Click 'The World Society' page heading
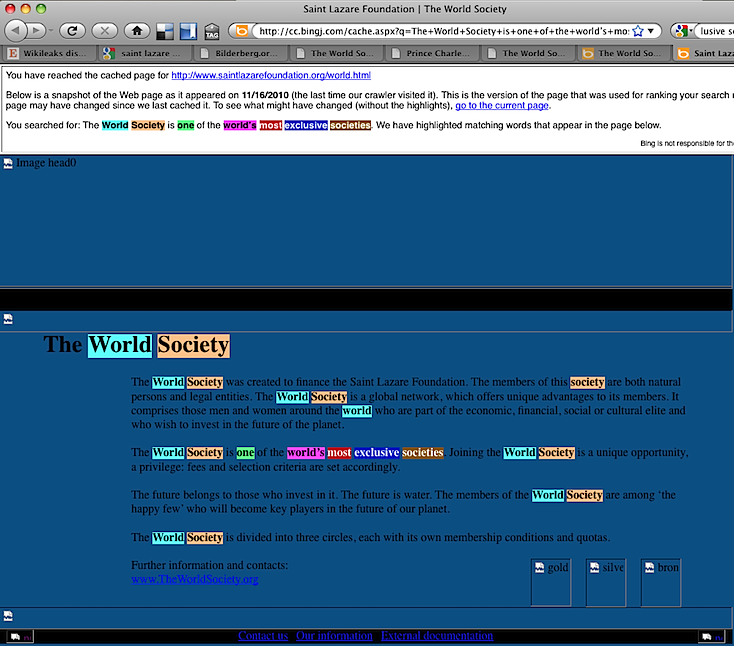This screenshot has height=646, width=734. pos(137,345)
